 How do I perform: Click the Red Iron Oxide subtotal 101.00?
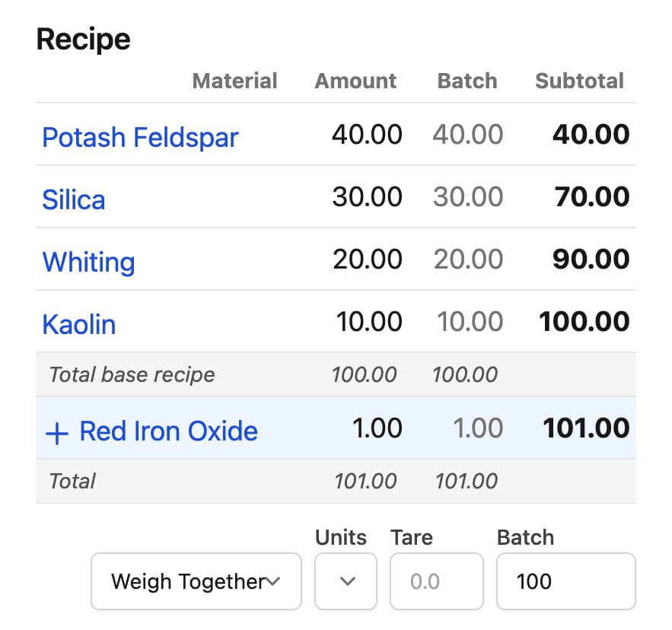pos(585,428)
